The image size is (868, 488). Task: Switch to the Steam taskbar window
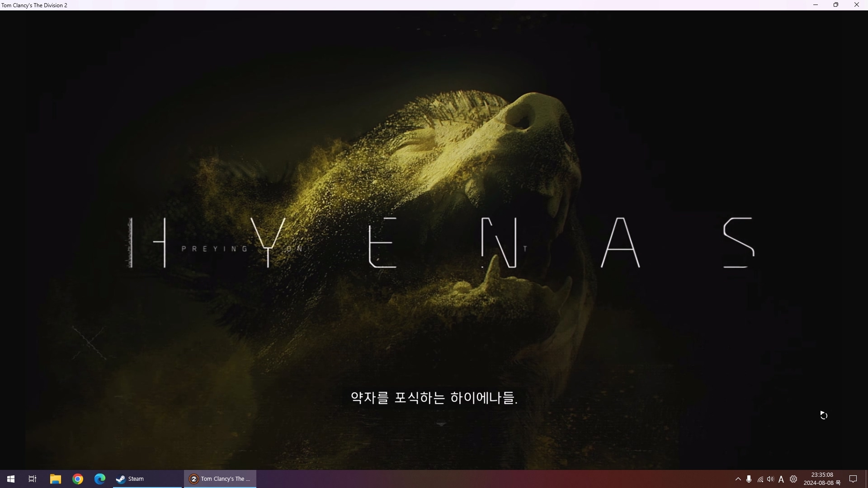click(147, 479)
